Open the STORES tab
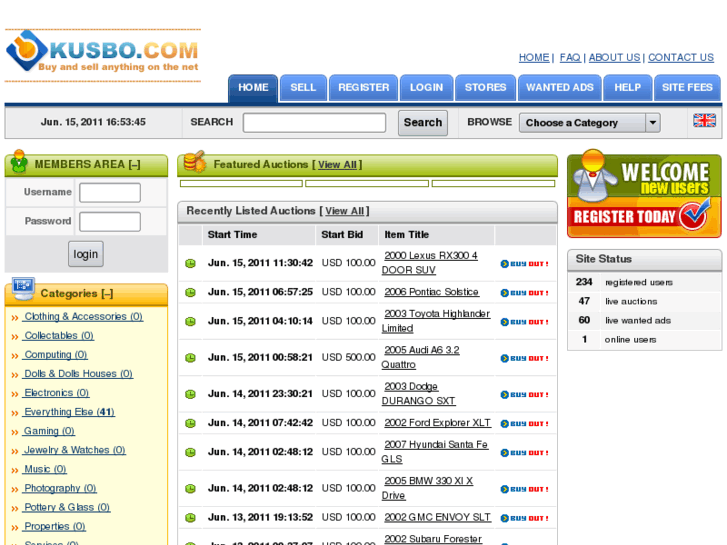 point(485,88)
